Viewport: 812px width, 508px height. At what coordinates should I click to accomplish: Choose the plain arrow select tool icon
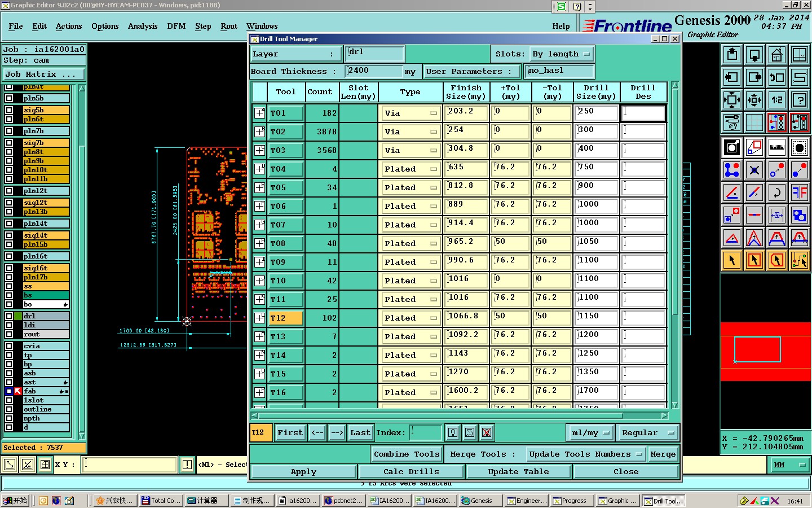point(732,260)
